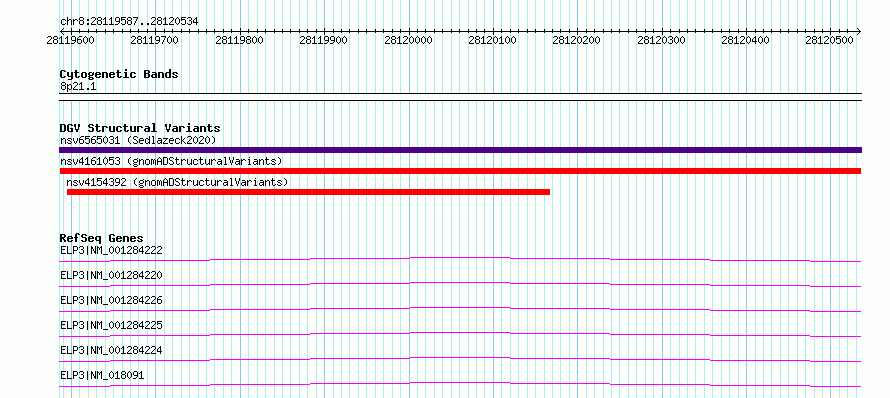Click ruler position 28120500

click(x=829, y=40)
